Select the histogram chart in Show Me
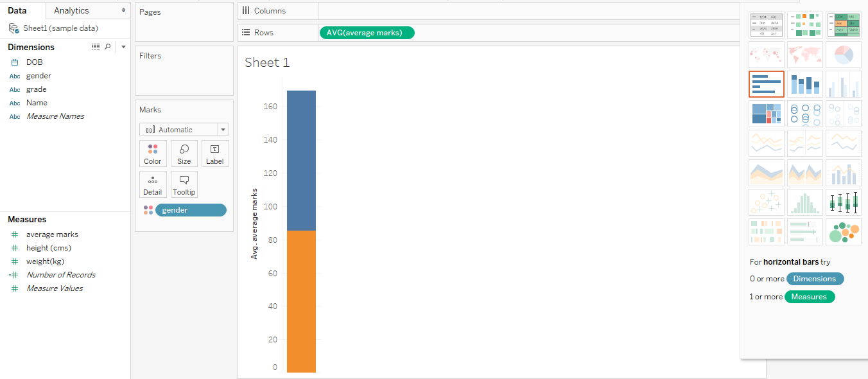 [804, 202]
